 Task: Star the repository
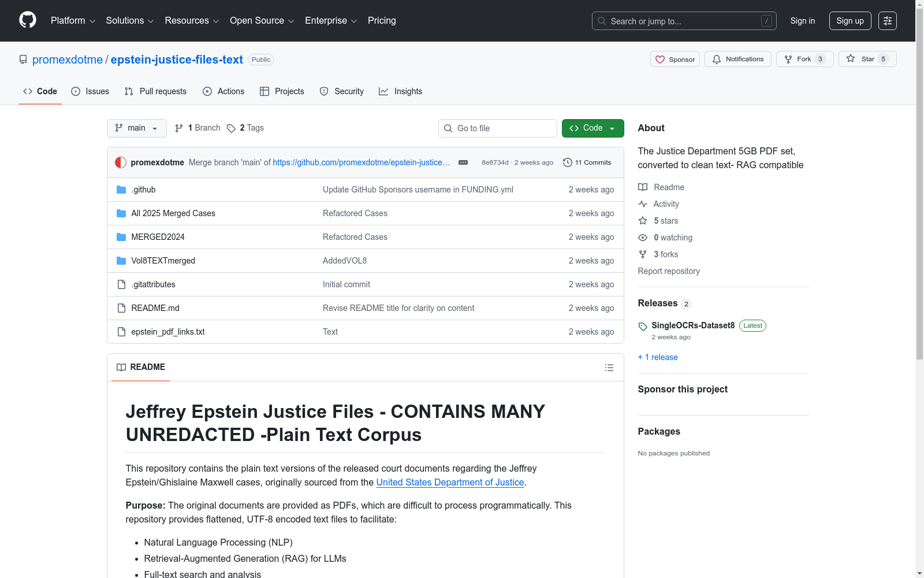[x=867, y=59]
